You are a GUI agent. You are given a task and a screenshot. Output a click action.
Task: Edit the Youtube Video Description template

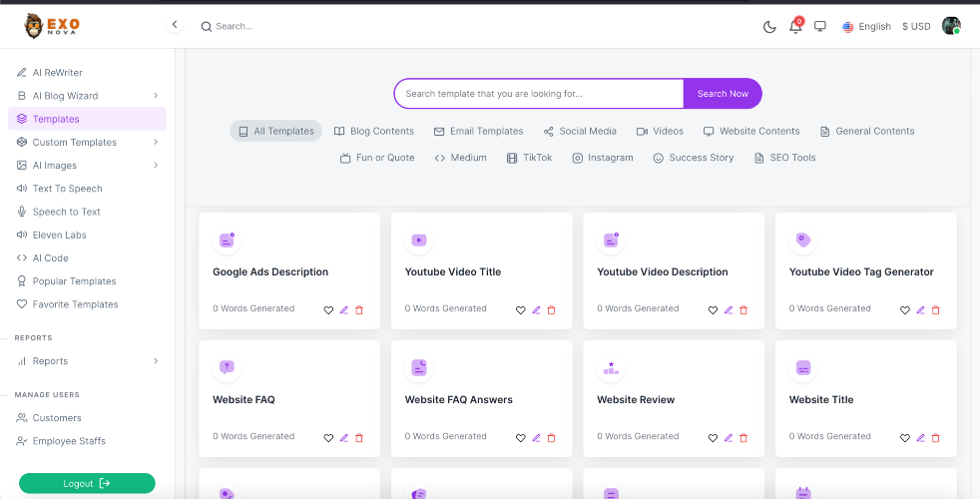click(729, 310)
